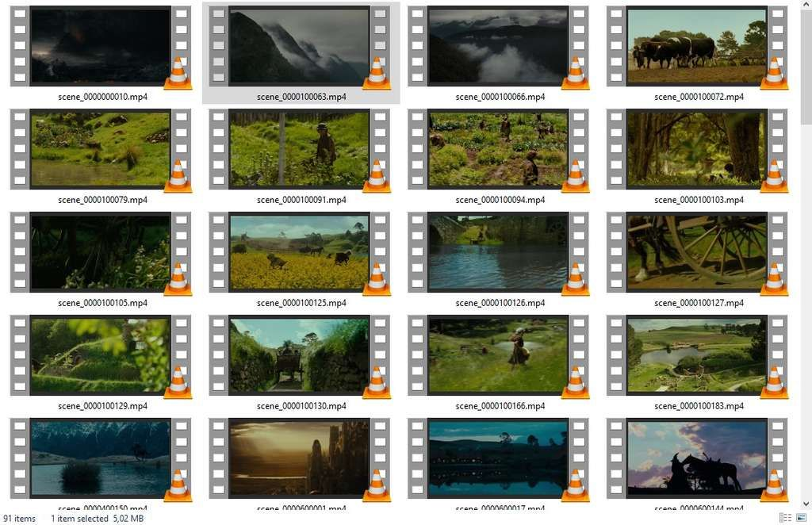Click the file name scene_0000100094.mp4
The height and width of the screenshot is (525, 812).
click(x=500, y=200)
